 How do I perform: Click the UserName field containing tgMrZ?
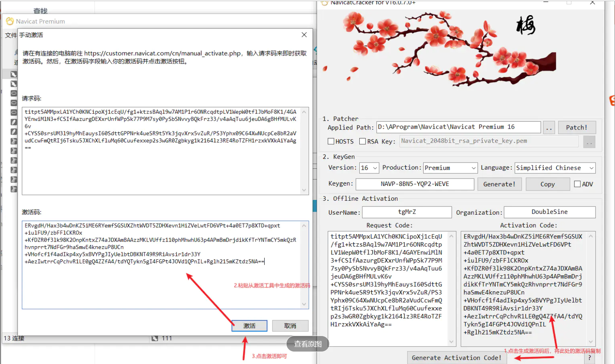(x=407, y=212)
